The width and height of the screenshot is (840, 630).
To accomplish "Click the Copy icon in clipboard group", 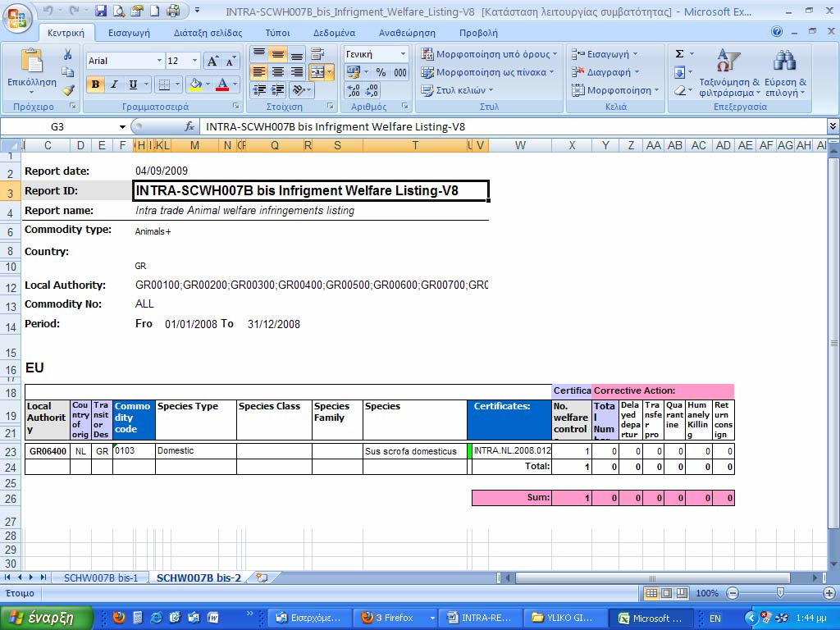I will 67,72.
